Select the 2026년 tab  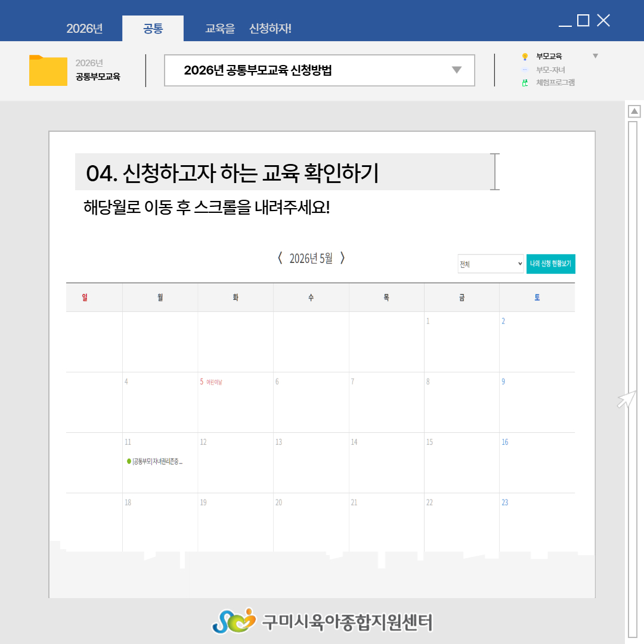pos(85,29)
